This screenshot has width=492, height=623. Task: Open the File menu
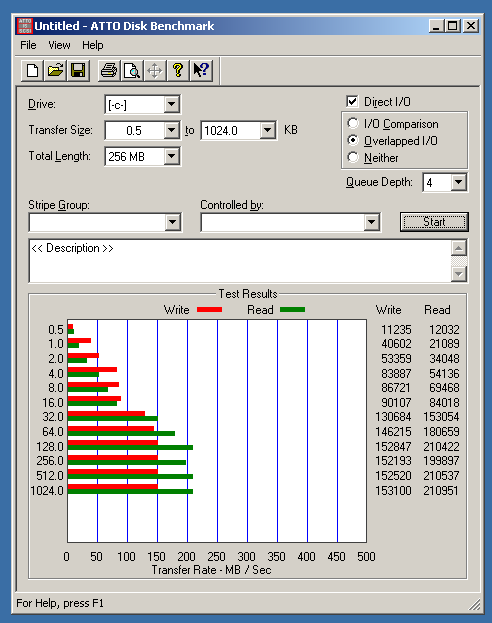28,45
